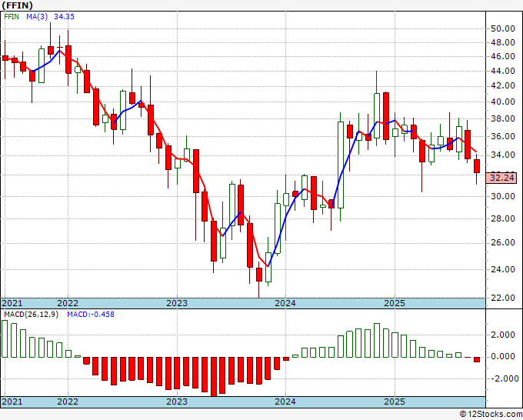Screen dimensions: 523x420
Task: Click 2021 on the MACD timeline
Action: point(12,402)
